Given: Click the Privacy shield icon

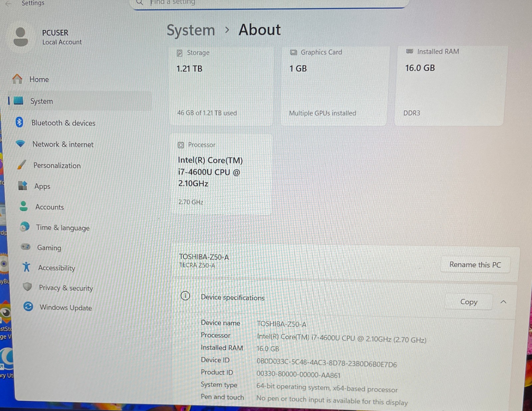Looking at the screenshot, I should (27, 287).
